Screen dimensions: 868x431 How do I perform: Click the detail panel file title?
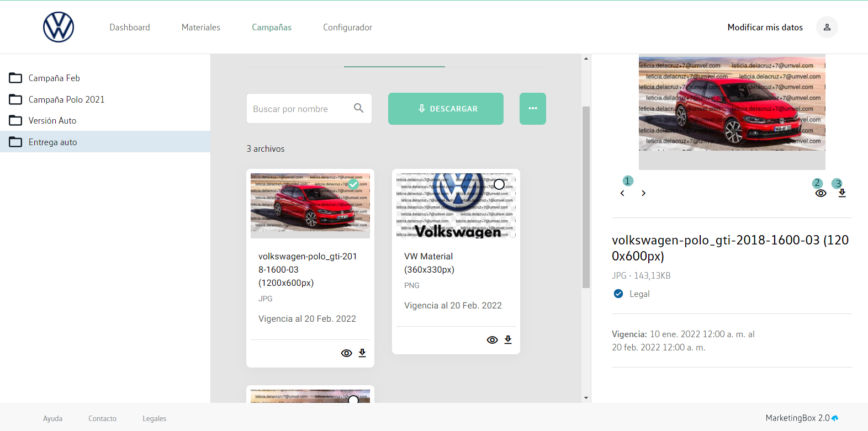pos(731,248)
